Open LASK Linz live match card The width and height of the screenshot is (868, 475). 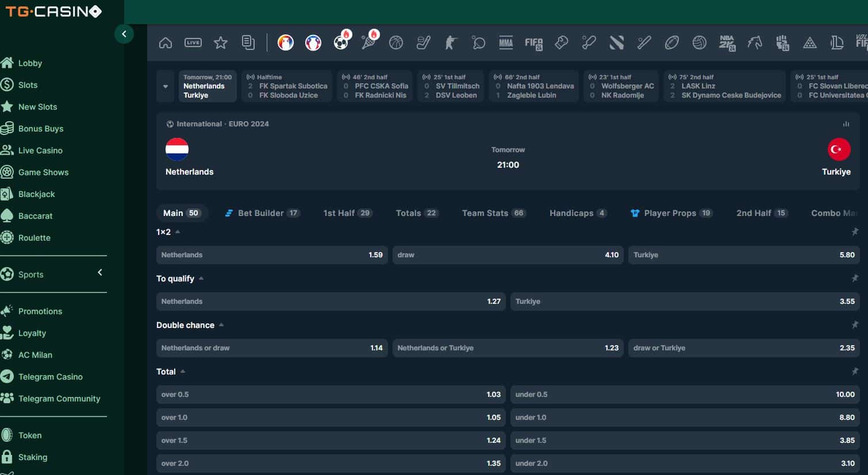point(724,86)
